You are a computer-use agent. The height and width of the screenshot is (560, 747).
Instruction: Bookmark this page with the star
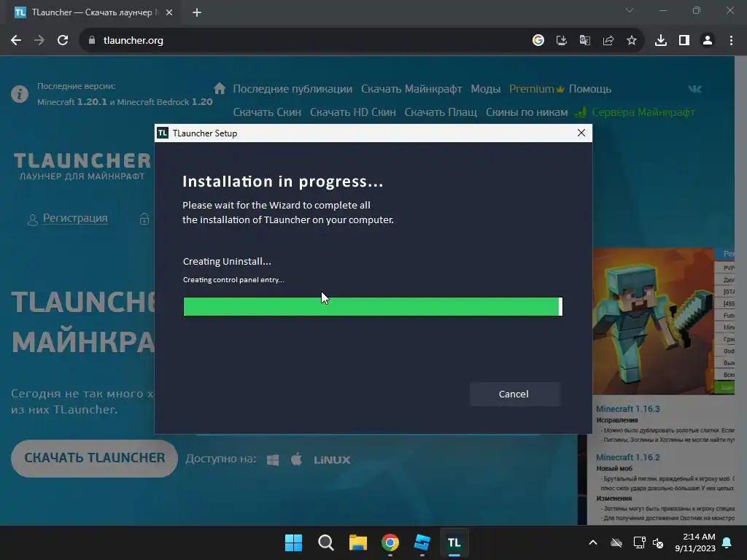(632, 41)
